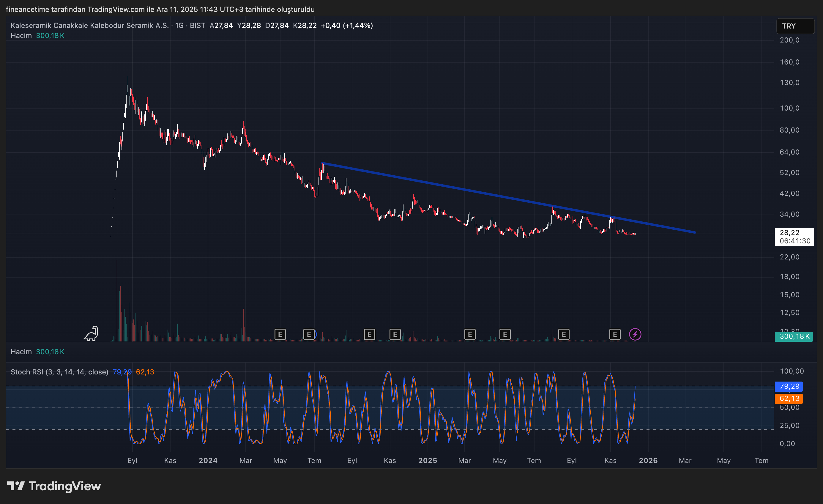This screenshot has width=823, height=504.
Task: Click the earnings E marker at May 2024
Action: [x=280, y=334]
